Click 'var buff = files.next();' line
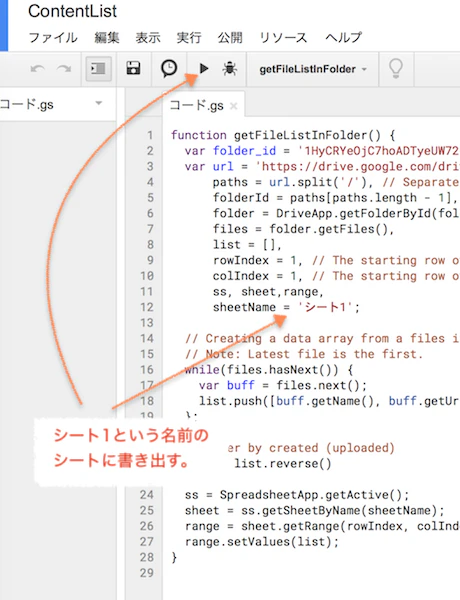 coord(283,385)
